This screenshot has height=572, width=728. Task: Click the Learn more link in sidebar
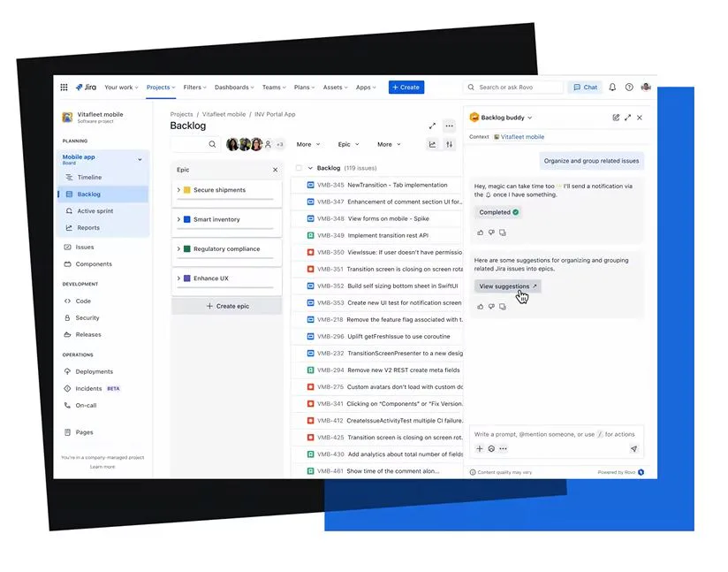(102, 467)
